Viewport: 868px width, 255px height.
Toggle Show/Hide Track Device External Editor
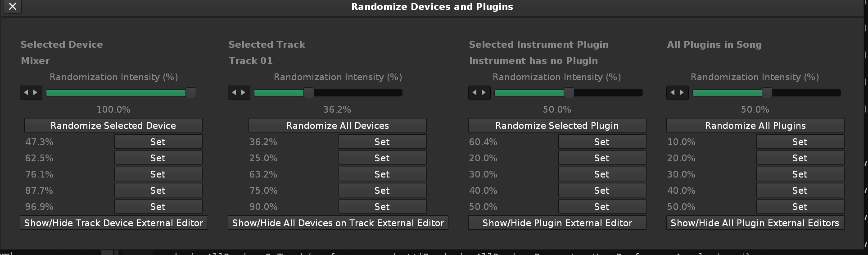[113, 223]
